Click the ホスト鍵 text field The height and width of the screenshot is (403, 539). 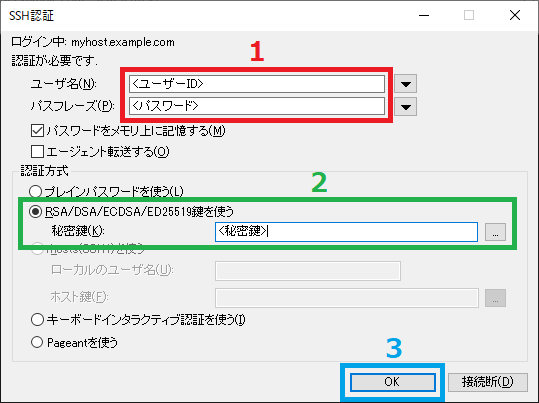pos(347,298)
